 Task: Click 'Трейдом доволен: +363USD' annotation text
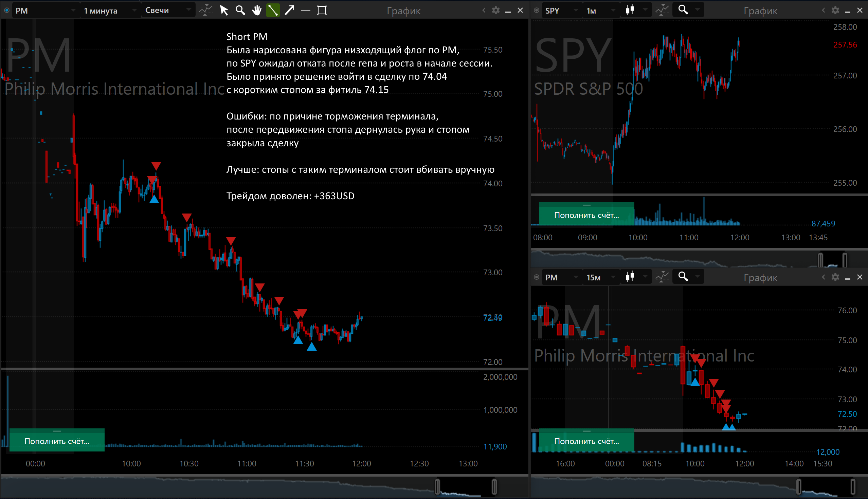click(x=290, y=196)
